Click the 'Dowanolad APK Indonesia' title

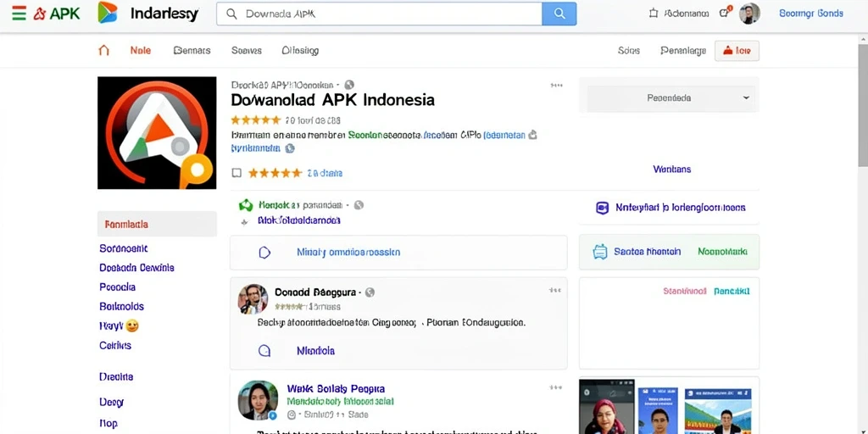332,100
